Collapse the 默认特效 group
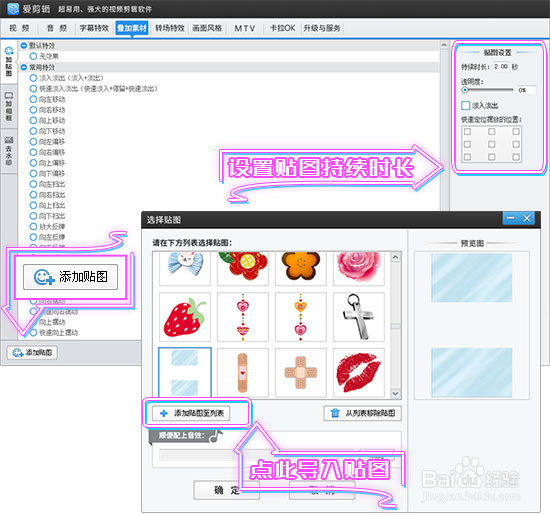This screenshot has width=550, height=515. tap(24, 45)
